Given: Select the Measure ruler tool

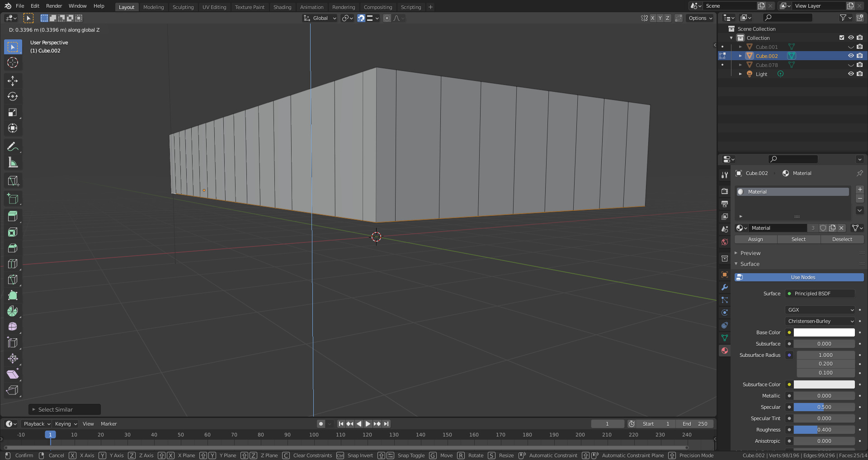Looking at the screenshot, I should tap(13, 162).
